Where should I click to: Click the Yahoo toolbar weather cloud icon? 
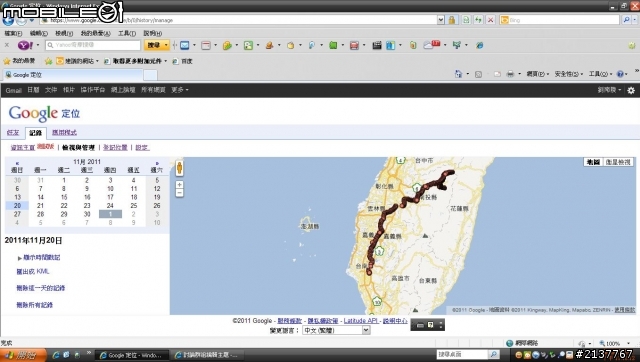pyautogui.click(x=432, y=45)
